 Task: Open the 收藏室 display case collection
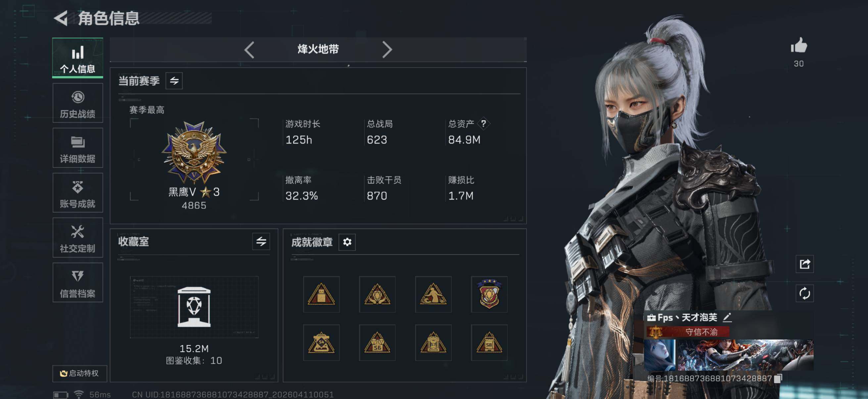click(x=194, y=307)
